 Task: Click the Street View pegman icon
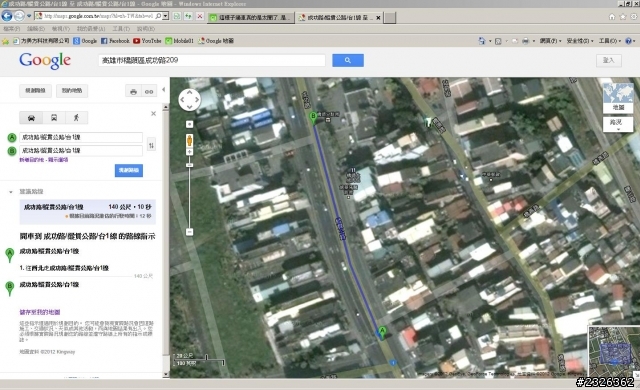click(x=189, y=141)
